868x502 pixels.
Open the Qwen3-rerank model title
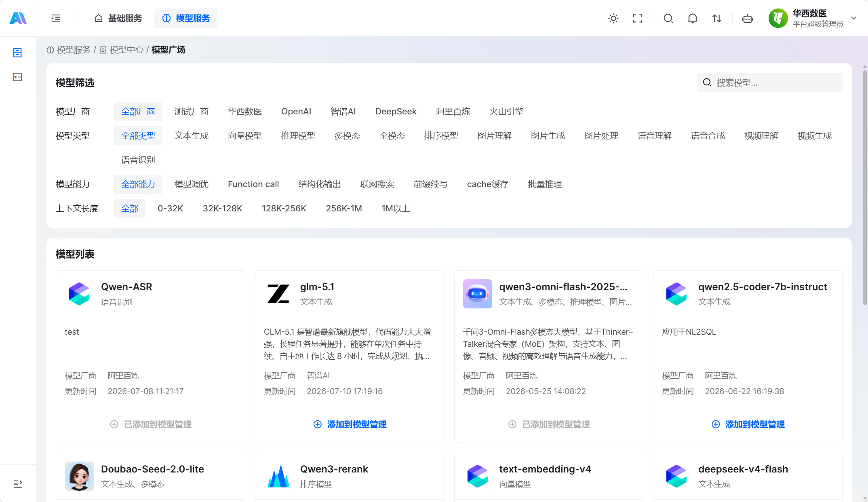(334, 469)
